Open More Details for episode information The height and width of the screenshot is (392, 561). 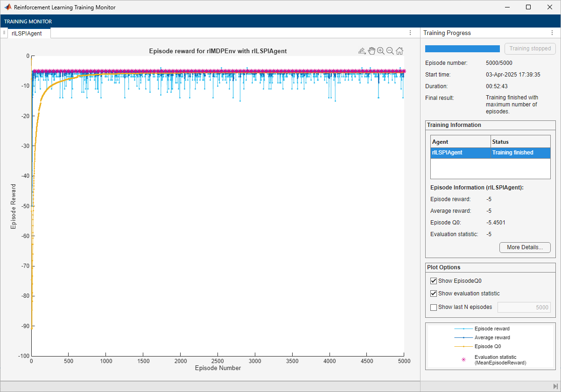(525, 247)
